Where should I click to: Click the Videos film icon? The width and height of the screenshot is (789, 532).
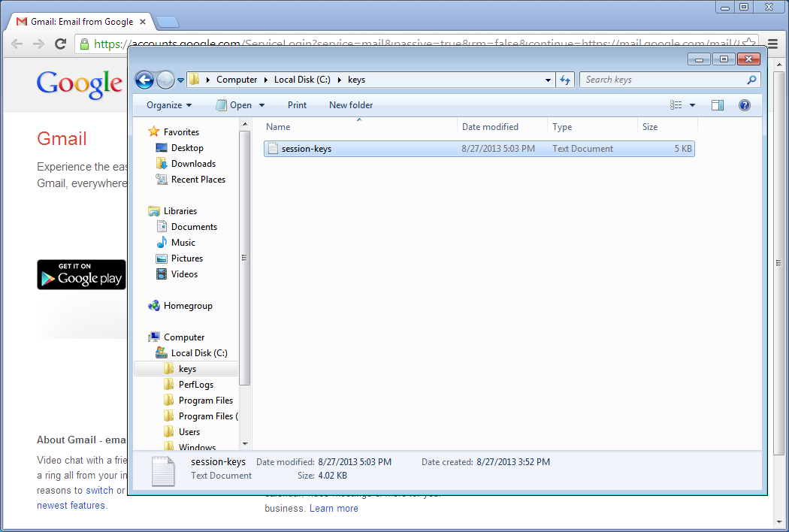(x=162, y=274)
